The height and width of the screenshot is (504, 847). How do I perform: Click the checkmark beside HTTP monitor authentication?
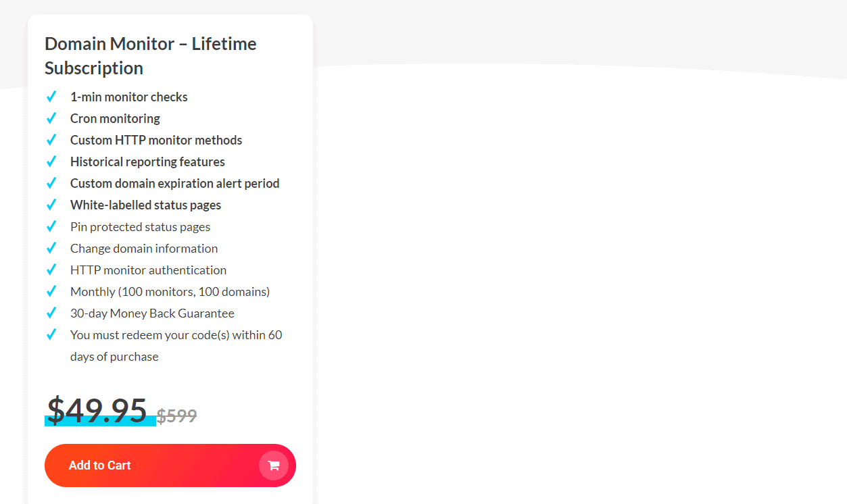pos(51,269)
